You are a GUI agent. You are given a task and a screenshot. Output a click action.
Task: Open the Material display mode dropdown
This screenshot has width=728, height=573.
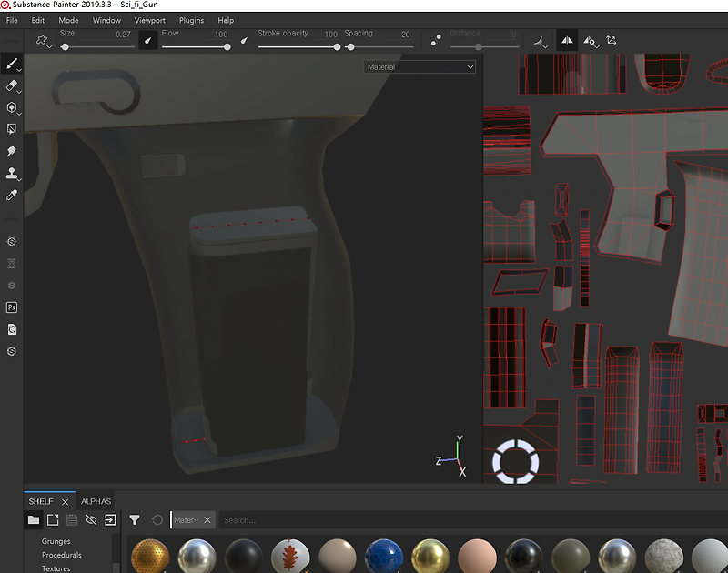coord(419,66)
